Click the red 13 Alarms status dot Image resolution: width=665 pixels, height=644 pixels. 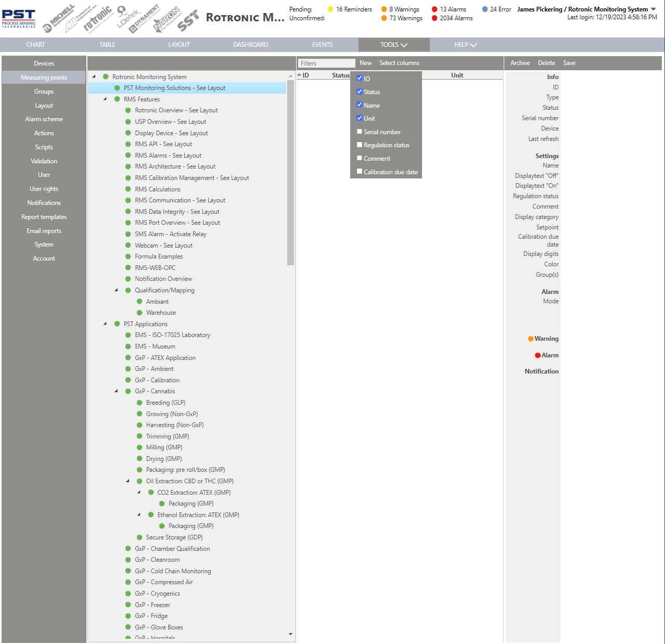point(434,9)
